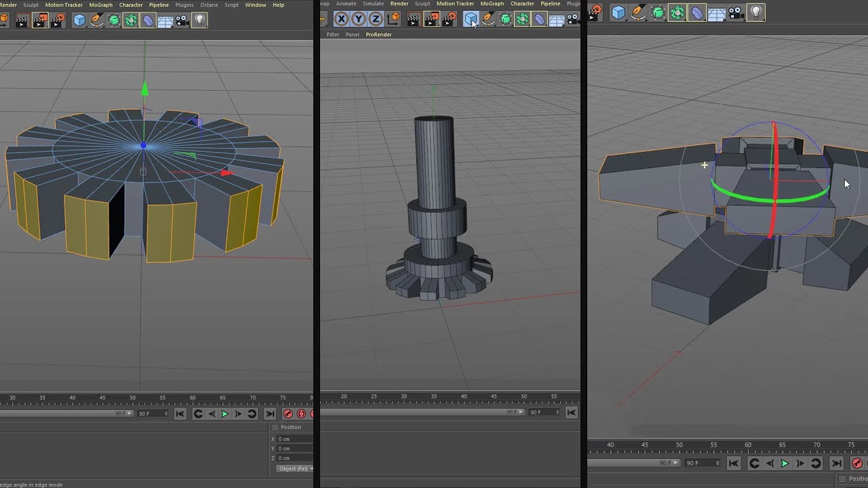The width and height of the screenshot is (868, 488).
Task: Click the Z position field showing 0 cm
Action: tap(294, 458)
